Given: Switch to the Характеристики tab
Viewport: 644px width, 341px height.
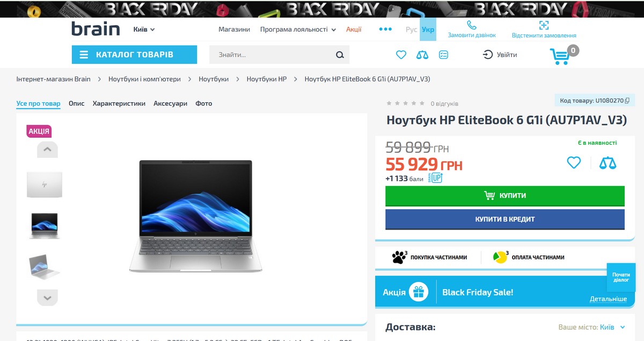Looking at the screenshot, I should 119,103.
